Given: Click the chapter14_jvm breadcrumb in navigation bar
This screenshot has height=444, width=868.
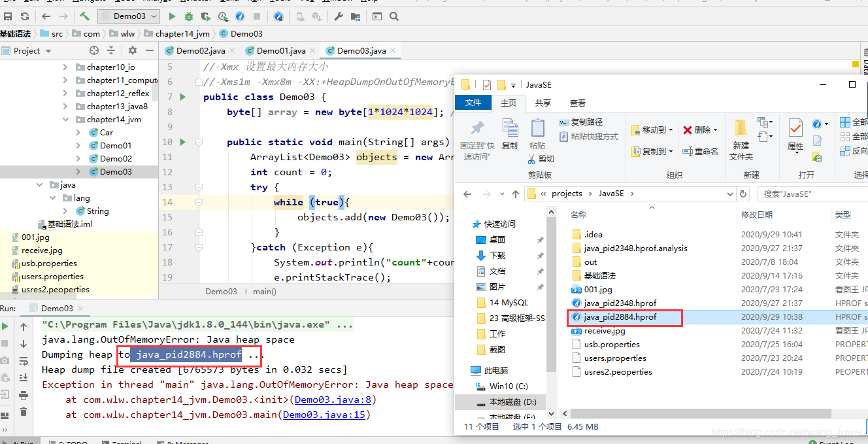Looking at the screenshot, I should [176, 33].
